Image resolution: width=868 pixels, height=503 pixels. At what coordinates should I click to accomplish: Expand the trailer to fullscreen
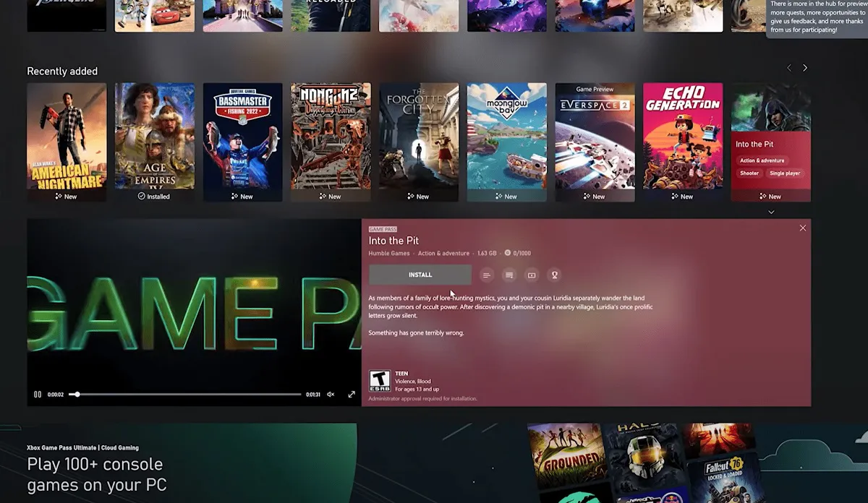tap(352, 395)
